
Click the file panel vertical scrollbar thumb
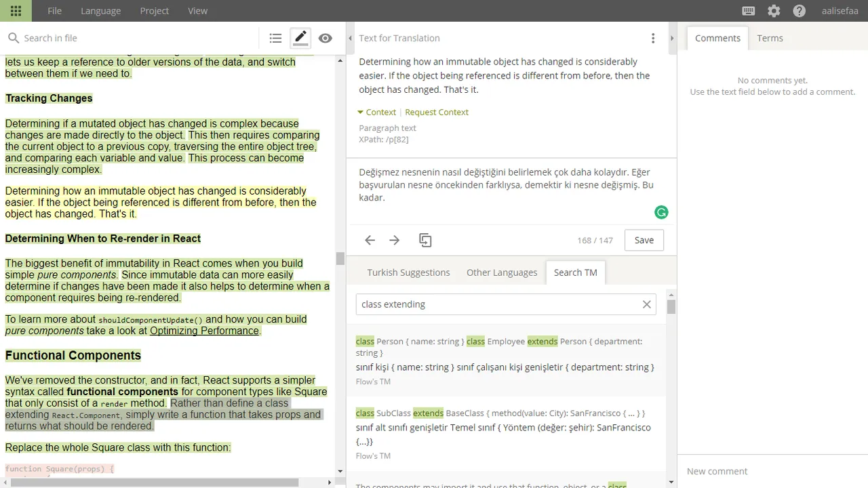tap(340, 258)
